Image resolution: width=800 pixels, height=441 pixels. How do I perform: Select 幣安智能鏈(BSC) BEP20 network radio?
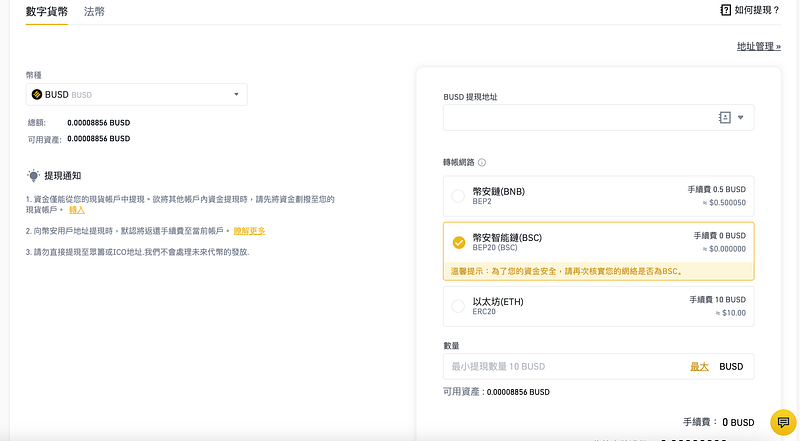click(459, 242)
